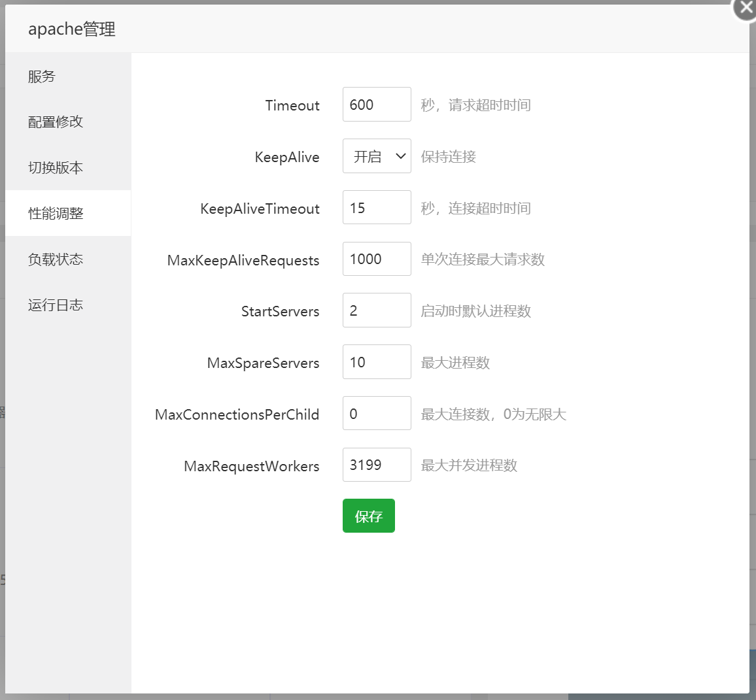This screenshot has height=700, width=756.
Task: Focus the KeepAliveTimeout field
Action: click(377, 208)
